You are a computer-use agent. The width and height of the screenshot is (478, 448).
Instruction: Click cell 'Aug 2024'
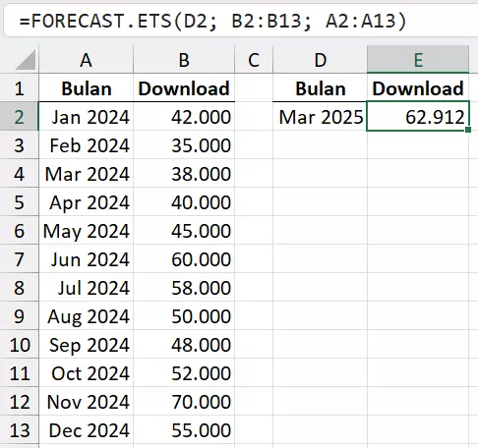click(87, 316)
